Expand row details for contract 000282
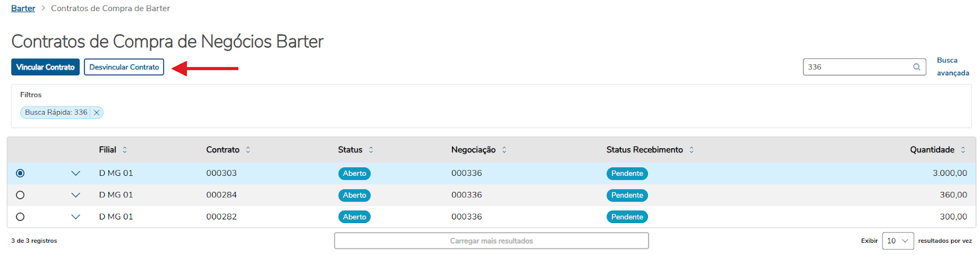 [x=76, y=217]
